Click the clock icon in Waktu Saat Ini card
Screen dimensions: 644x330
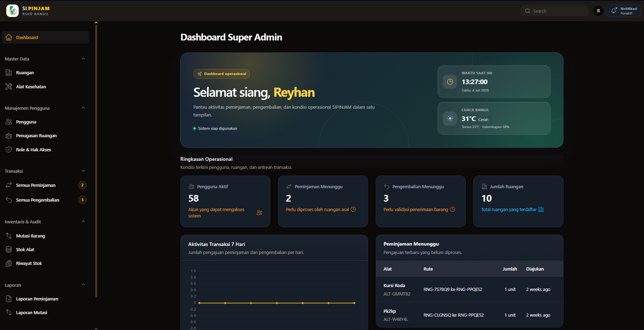[x=450, y=82]
